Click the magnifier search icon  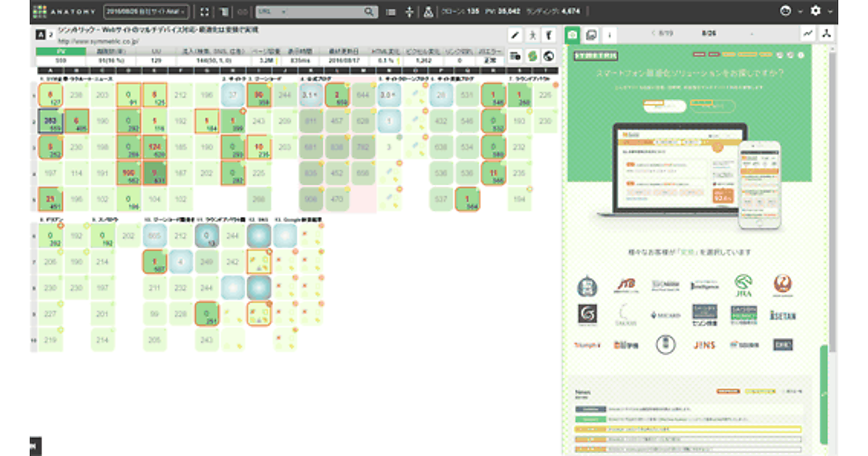pos(370,12)
